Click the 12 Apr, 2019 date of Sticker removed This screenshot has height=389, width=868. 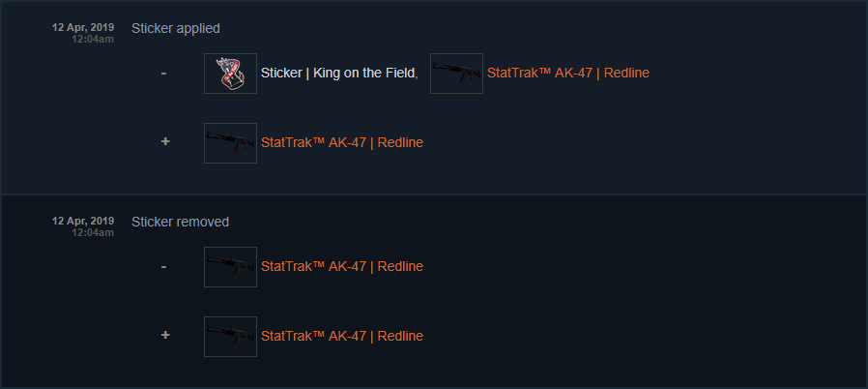click(x=83, y=222)
